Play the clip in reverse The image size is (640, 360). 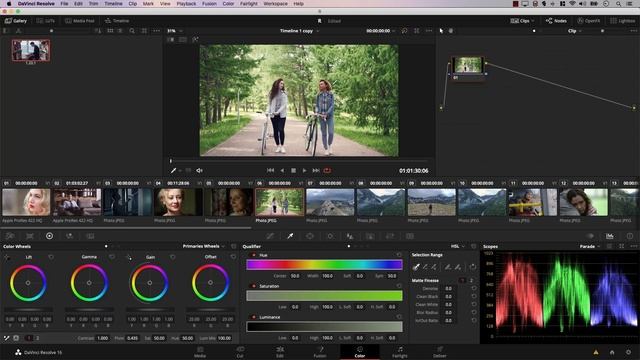point(282,171)
